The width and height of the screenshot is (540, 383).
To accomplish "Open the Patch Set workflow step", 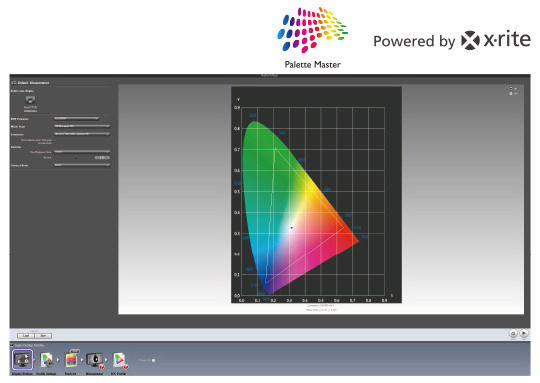I will click(x=71, y=360).
